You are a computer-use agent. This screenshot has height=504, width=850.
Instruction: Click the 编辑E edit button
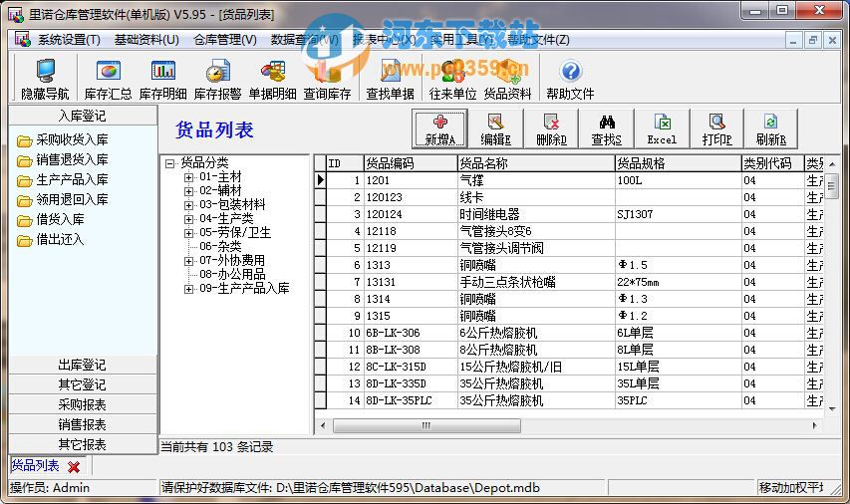pyautogui.click(x=495, y=128)
